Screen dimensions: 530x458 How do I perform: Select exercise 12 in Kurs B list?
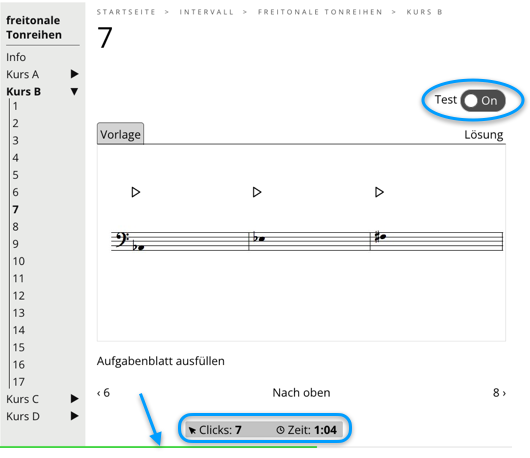coord(19,296)
